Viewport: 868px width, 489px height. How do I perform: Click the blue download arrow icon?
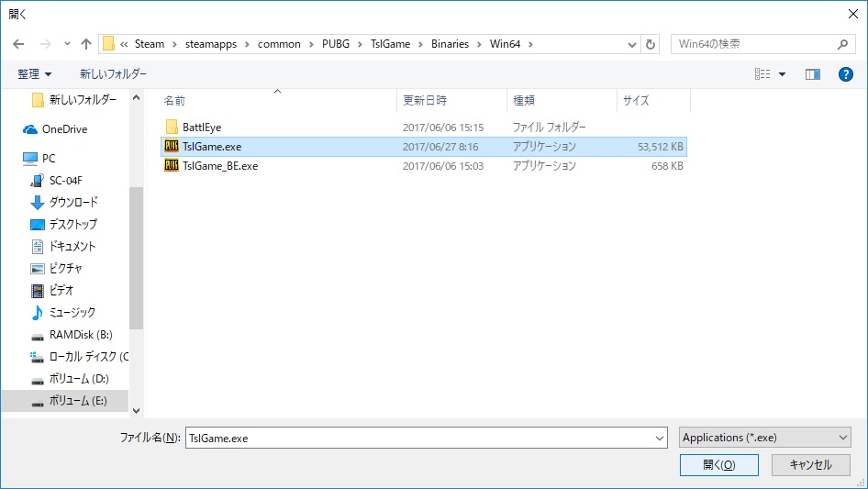pos(37,203)
